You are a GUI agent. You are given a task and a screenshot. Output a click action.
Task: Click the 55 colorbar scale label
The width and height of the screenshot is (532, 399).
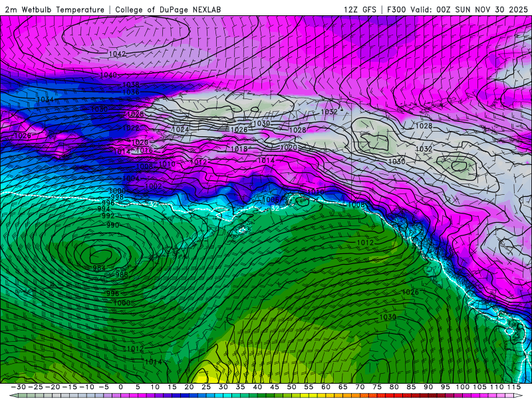(x=309, y=387)
